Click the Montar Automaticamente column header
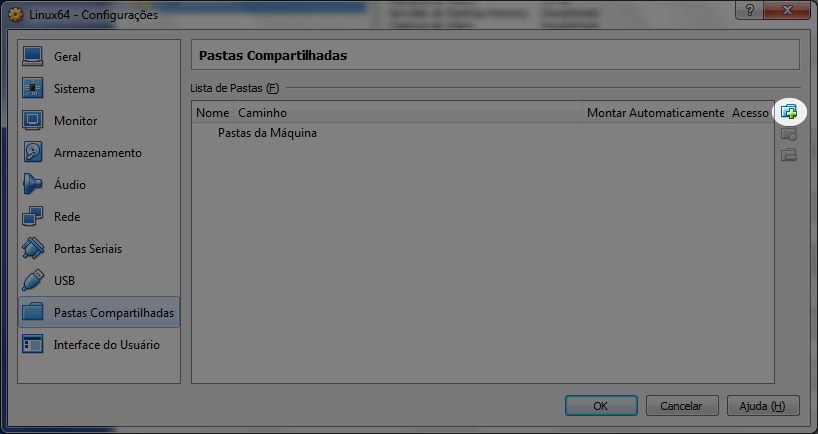Image resolution: width=818 pixels, height=434 pixels. [655, 113]
